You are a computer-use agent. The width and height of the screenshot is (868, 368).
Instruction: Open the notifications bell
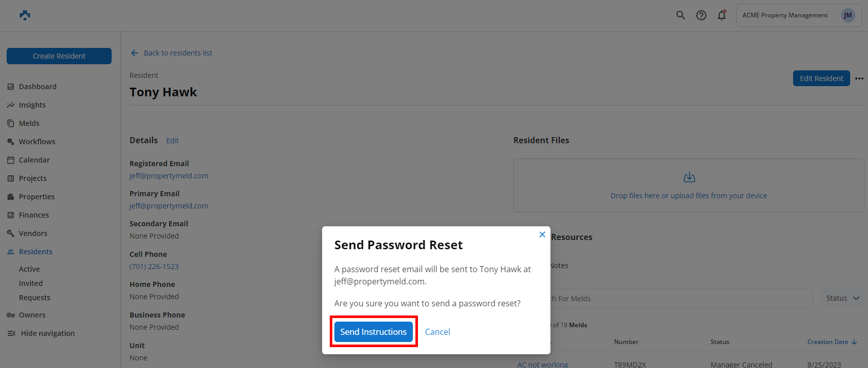(722, 15)
